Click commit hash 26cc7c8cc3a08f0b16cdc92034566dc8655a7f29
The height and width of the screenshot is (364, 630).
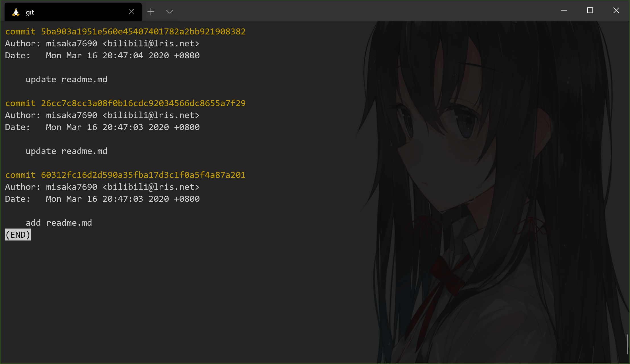143,103
